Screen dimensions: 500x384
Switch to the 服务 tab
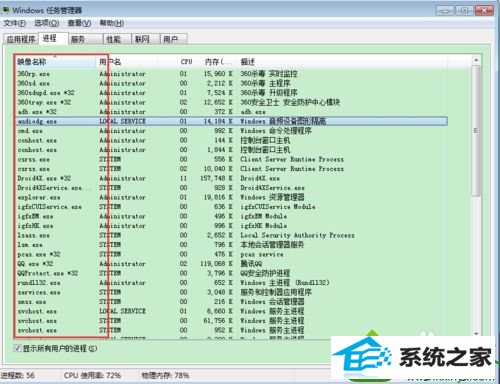[86, 39]
